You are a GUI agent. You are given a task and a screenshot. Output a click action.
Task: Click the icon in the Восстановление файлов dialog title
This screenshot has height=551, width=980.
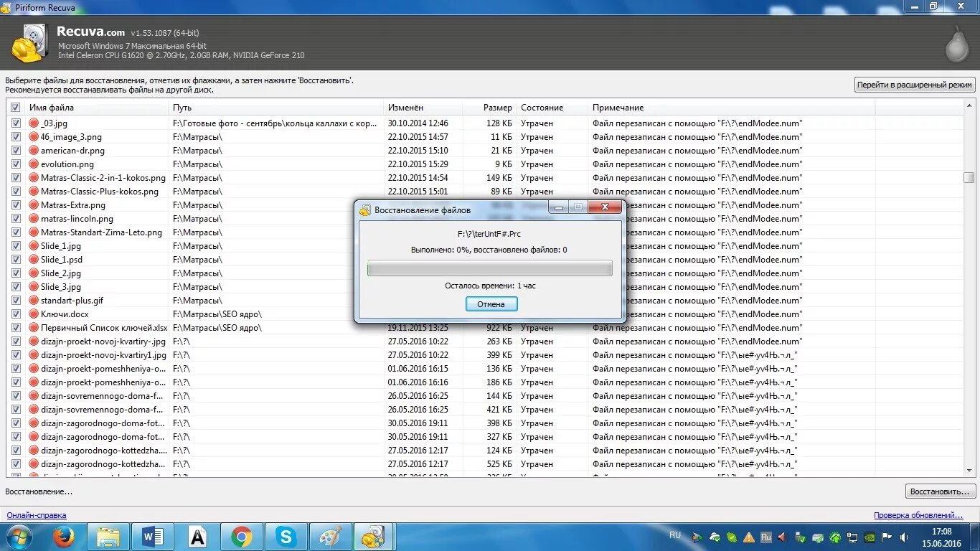click(365, 210)
